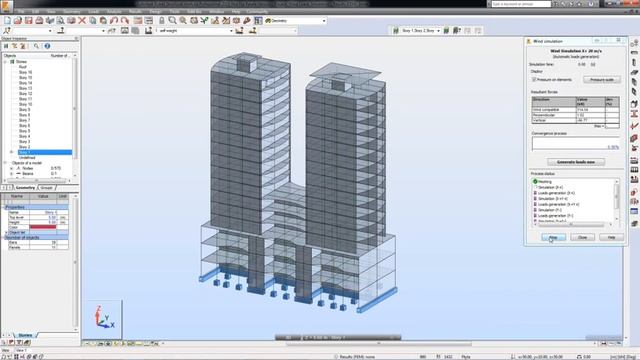Screen dimensions: 640x360
Task: Expand the Story 1 tree node
Action: pyautogui.click(x=11, y=152)
